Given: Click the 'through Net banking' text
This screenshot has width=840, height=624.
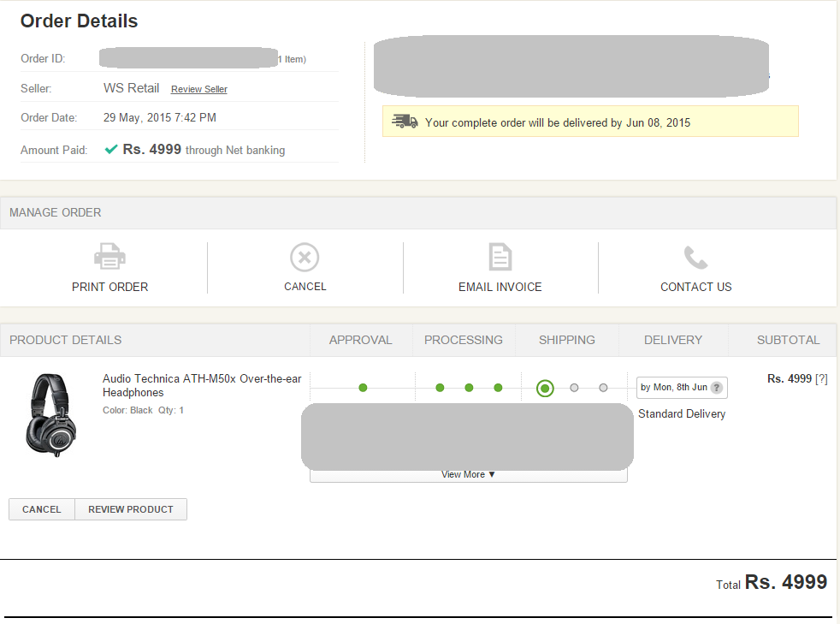Looking at the screenshot, I should pos(235,150).
